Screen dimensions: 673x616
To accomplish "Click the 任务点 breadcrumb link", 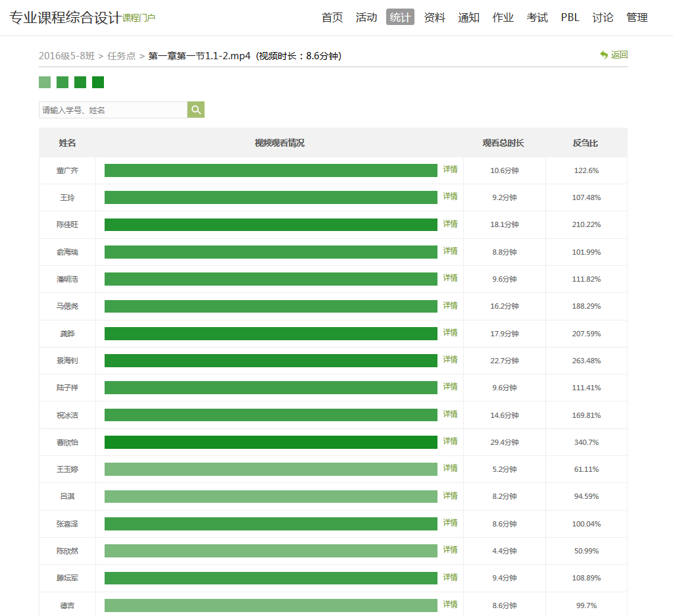I will (x=121, y=56).
